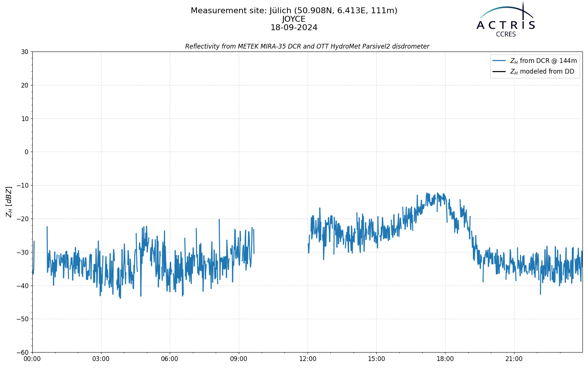Click the date 18-09-2024 in the title
This screenshot has height=368, width=588.
294,28
